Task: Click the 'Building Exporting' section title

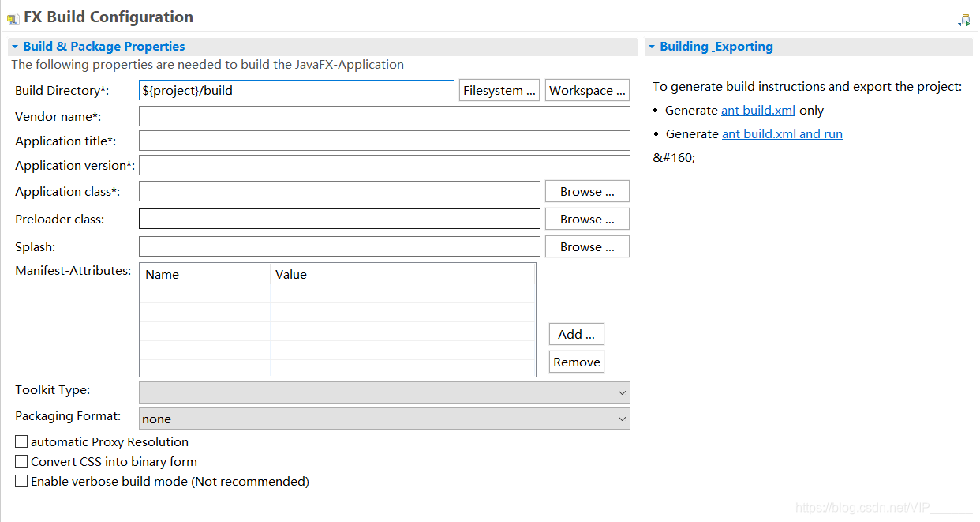Action: tap(716, 47)
